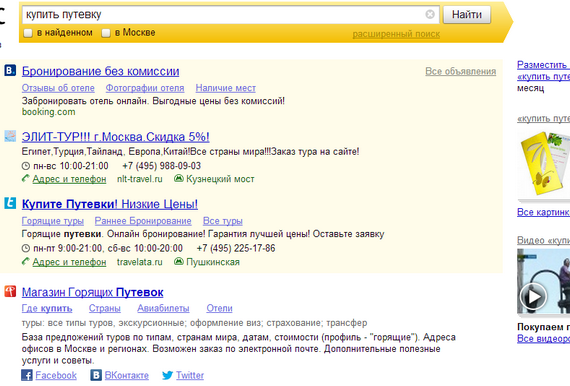
Task: Click the Найти search button
Action: pos(467,15)
